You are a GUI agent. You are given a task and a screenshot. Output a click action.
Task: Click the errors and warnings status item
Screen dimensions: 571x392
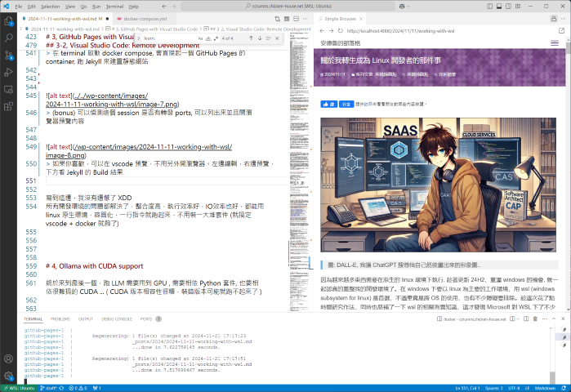[78, 388]
